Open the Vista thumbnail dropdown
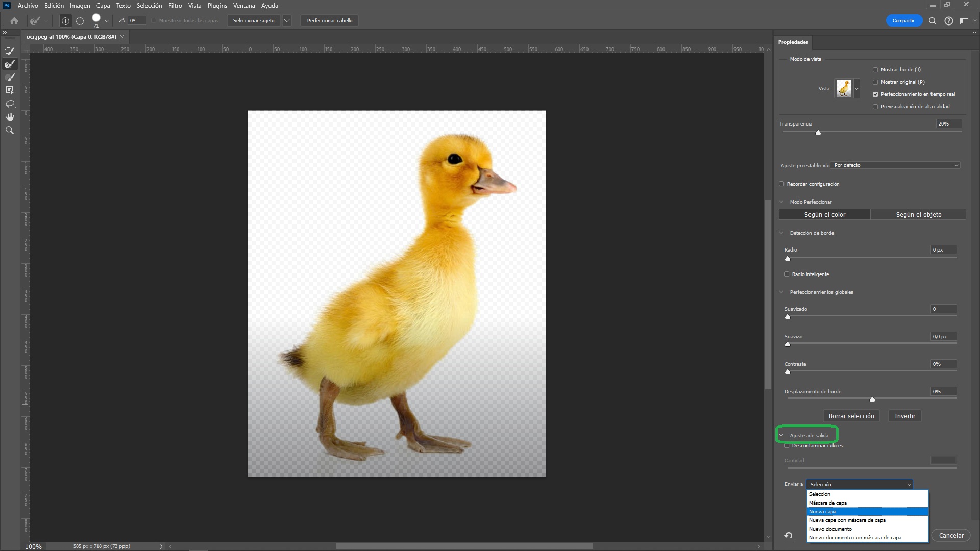 [x=856, y=89]
